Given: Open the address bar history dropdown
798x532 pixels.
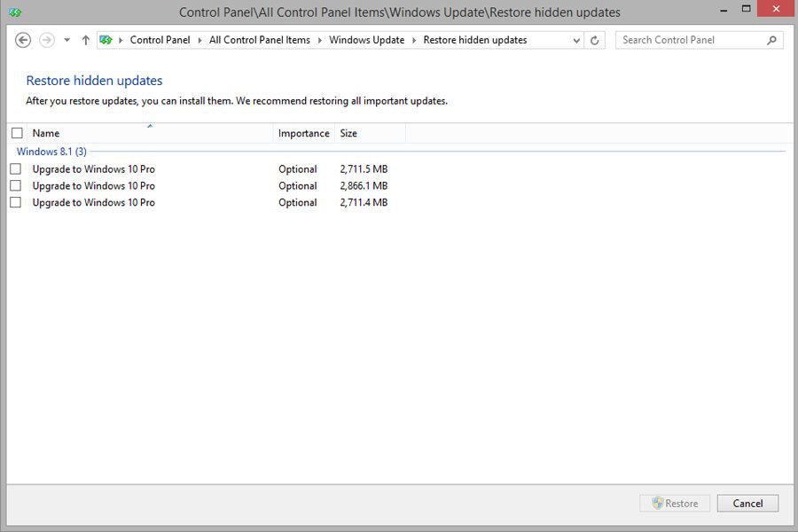Looking at the screenshot, I should (x=576, y=40).
